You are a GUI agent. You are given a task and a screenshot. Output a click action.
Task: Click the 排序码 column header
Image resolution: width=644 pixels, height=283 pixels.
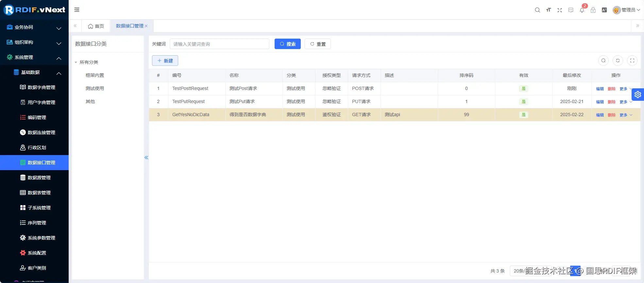point(466,75)
